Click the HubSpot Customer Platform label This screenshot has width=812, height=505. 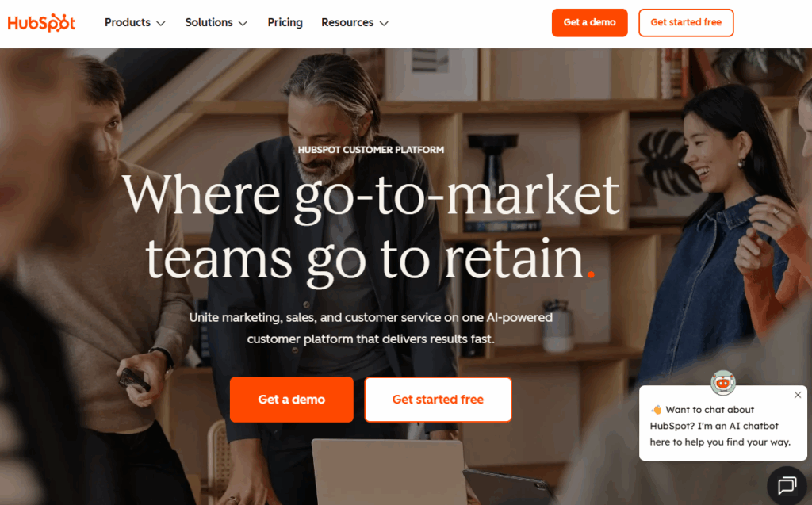pyautogui.click(x=371, y=150)
